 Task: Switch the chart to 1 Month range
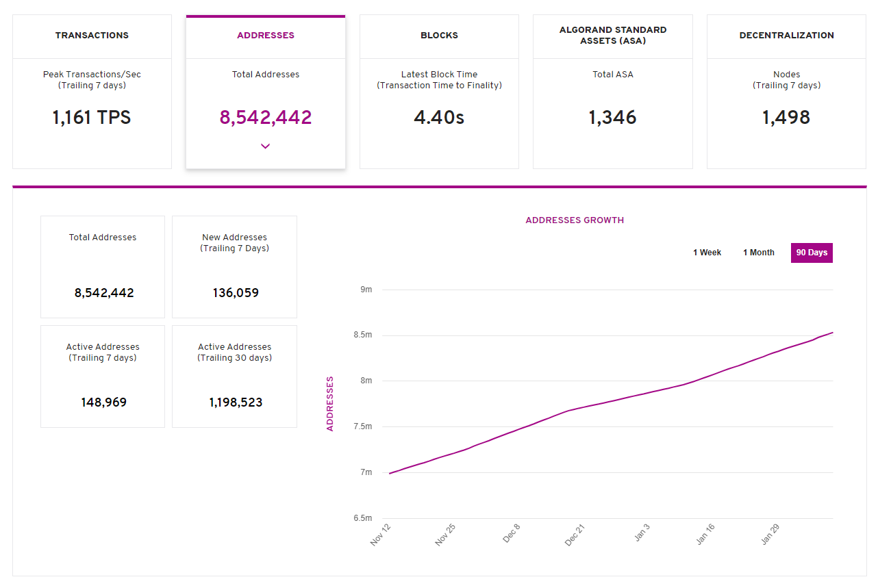(758, 253)
